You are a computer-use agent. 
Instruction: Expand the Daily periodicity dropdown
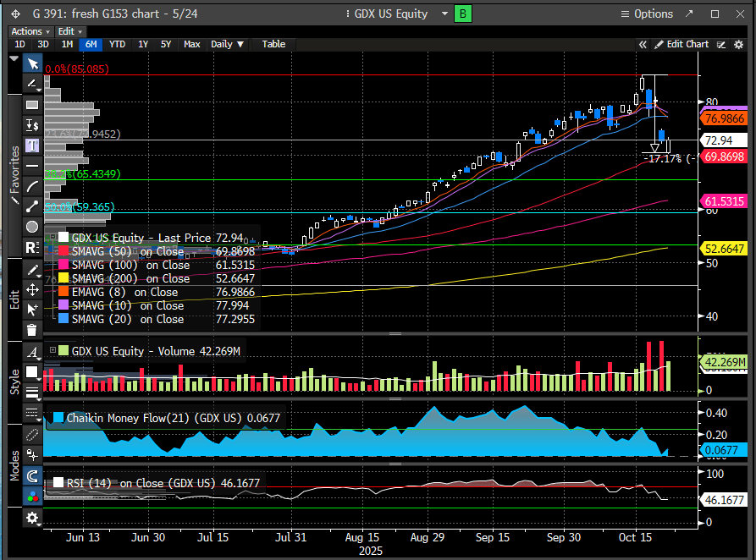(x=227, y=44)
